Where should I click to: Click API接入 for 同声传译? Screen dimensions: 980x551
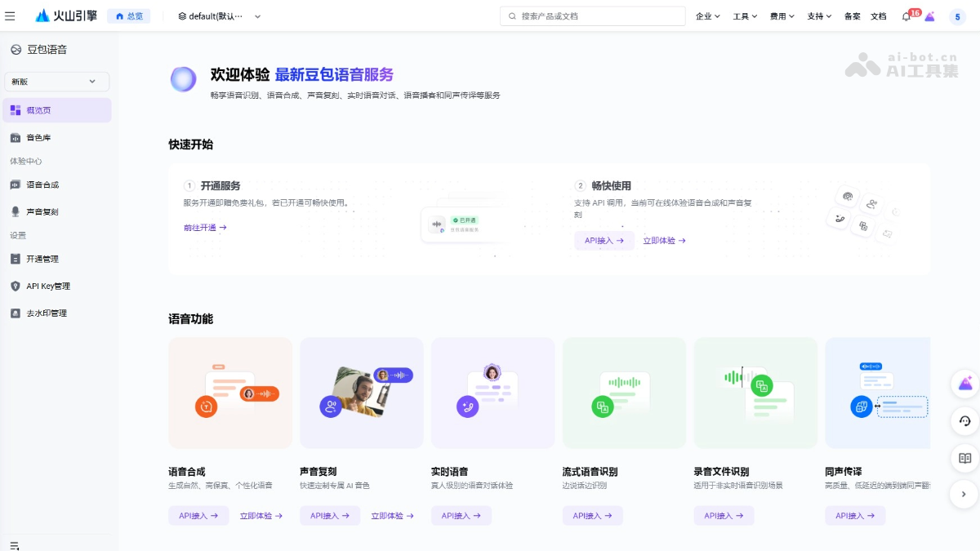[854, 515]
